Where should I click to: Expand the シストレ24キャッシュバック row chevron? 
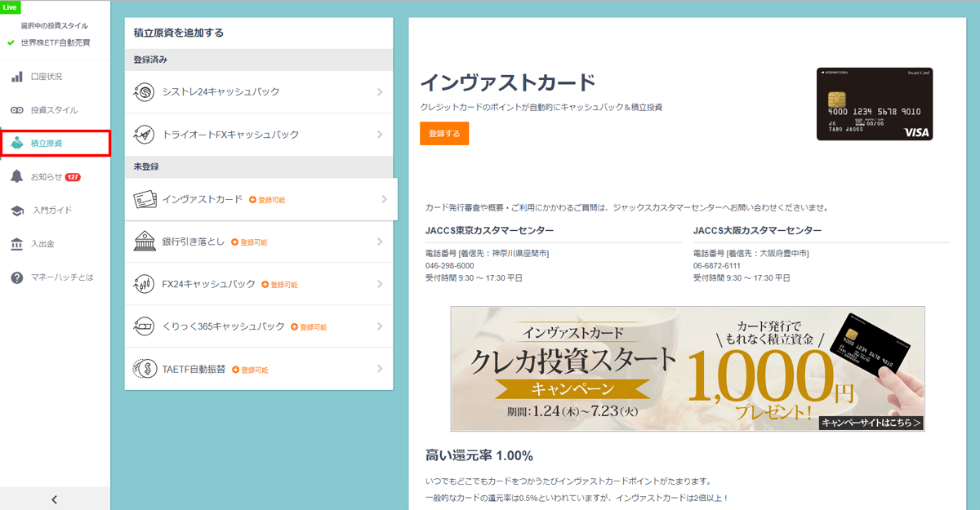tap(381, 92)
